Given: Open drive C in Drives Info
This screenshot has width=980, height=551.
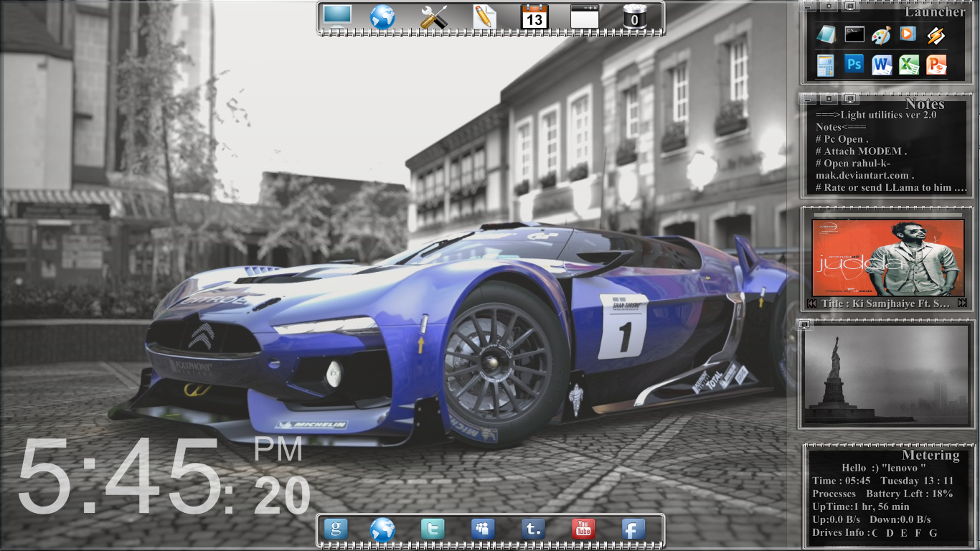Looking at the screenshot, I should coord(875,533).
